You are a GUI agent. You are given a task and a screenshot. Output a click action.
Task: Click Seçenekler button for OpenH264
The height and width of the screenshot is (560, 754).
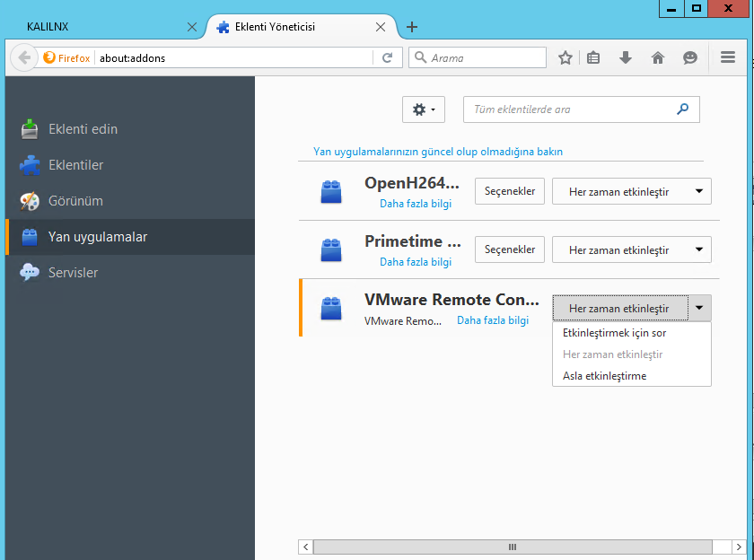tap(510, 191)
